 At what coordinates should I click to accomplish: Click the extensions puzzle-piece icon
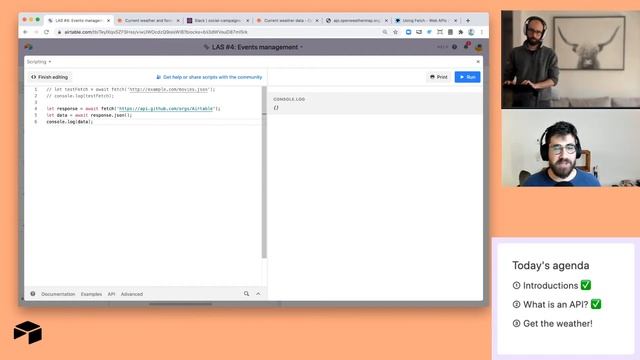point(460,32)
